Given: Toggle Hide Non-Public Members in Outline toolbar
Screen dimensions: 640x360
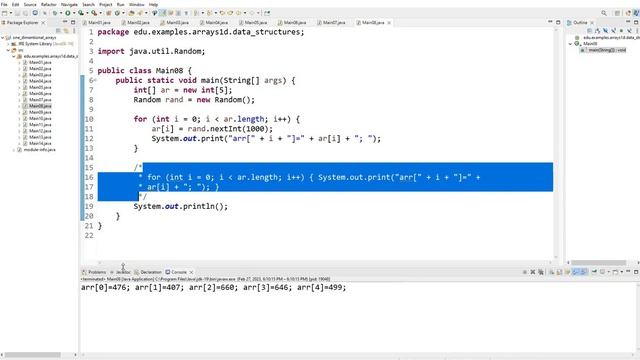Looking at the screenshot, I should (621, 31).
